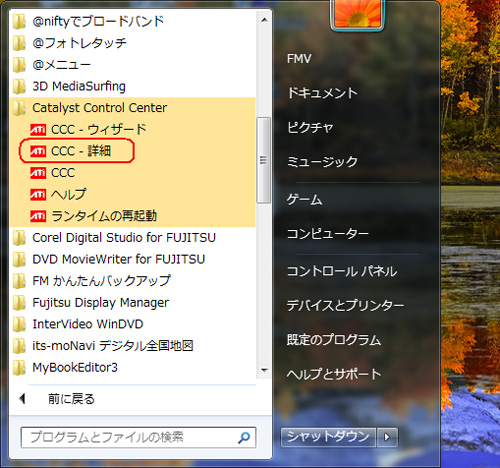Open ヘルプとサポート
This screenshot has width=500, height=468.
(334, 374)
